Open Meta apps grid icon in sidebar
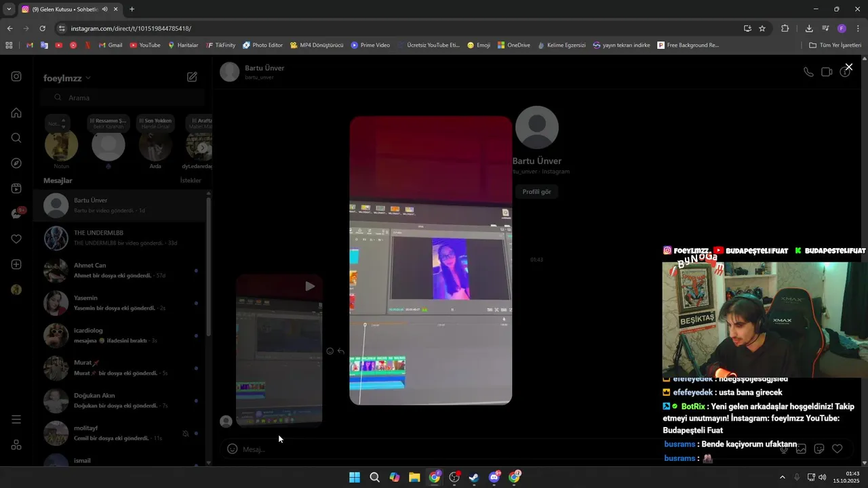The height and width of the screenshot is (488, 868). tap(16, 445)
